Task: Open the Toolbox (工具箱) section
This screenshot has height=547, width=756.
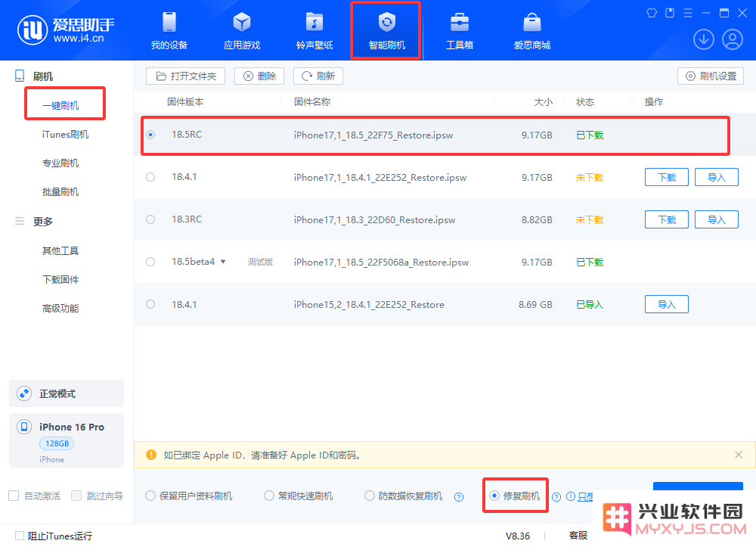Action: pyautogui.click(x=460, y=31)
